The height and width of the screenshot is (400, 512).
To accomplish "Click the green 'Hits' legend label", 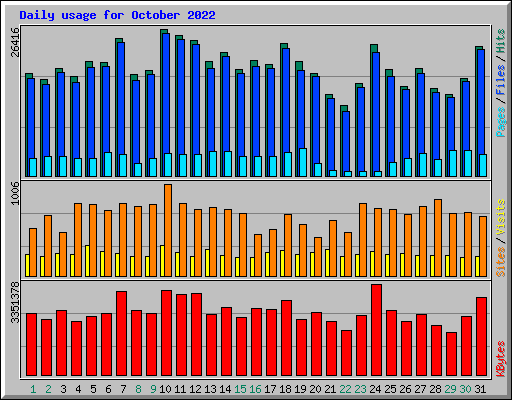I will pos(501,41).
